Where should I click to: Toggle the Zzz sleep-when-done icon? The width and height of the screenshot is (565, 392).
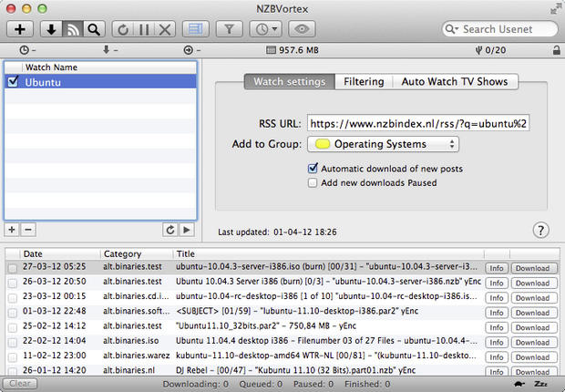(x=540, y=384)
